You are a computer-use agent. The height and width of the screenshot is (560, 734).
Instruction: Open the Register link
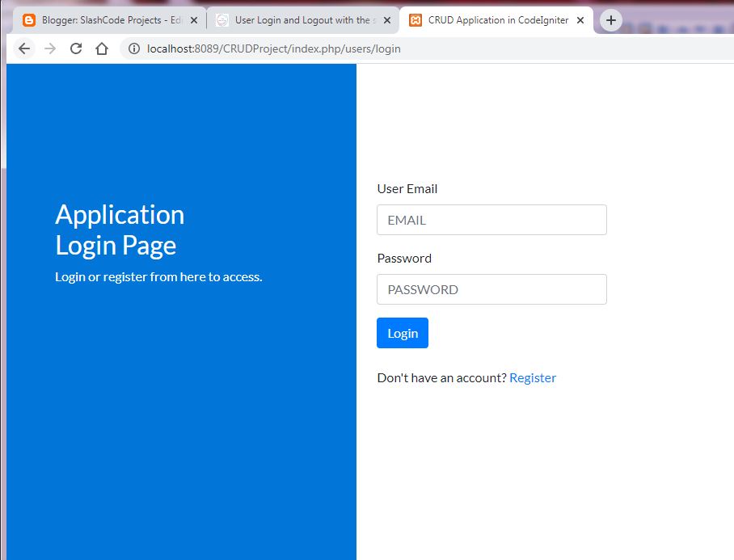click(x=533, y=377)
